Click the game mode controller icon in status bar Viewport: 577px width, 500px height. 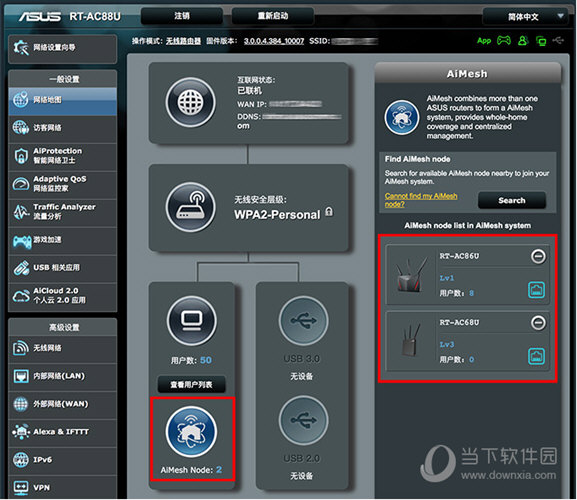pos(504,40)
